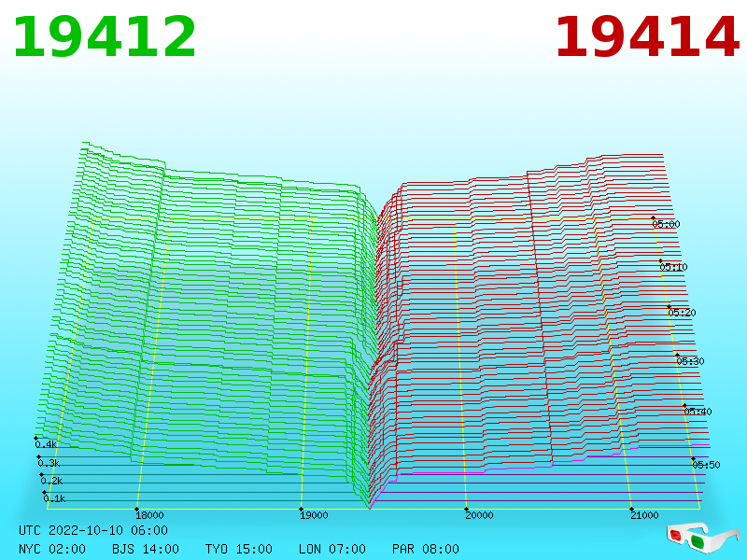Click the 05:30 time axis marker

(690, 361)
